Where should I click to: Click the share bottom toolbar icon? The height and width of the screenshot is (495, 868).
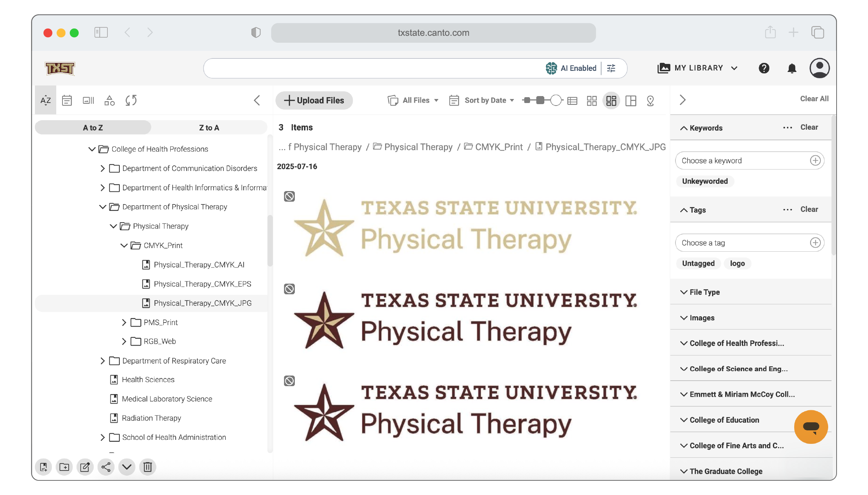[106, 467]
